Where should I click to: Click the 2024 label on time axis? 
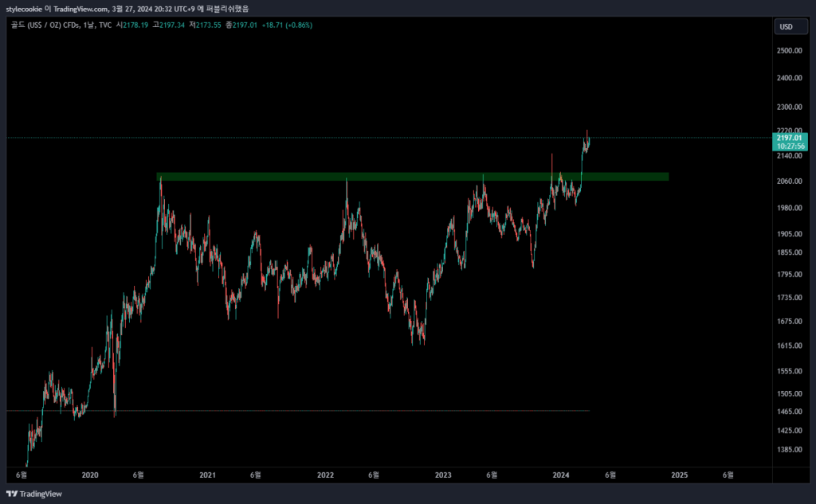[x=561, y=475]
